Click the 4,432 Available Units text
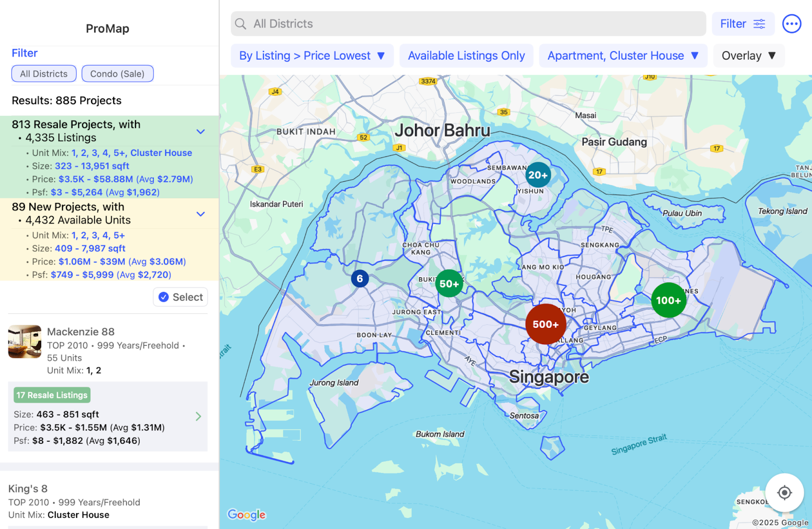 [x=78, y=220]
